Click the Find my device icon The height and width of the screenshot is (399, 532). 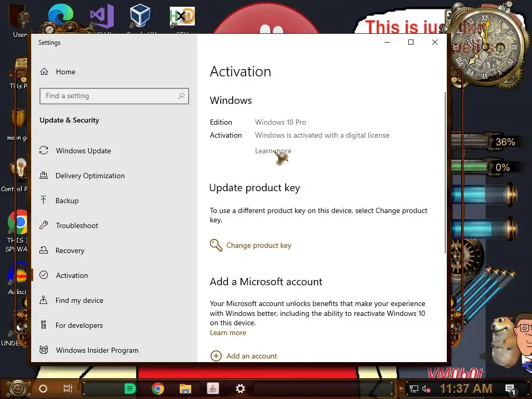point(44,300)
